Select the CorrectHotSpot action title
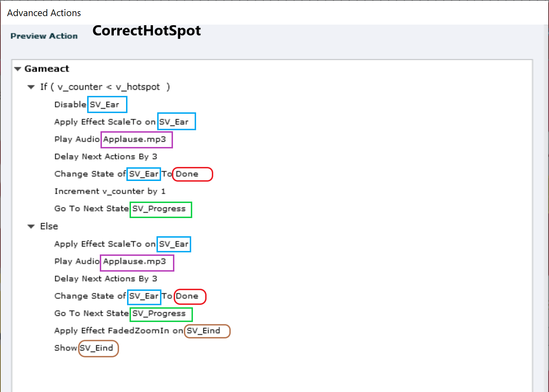 pos(146,31)
